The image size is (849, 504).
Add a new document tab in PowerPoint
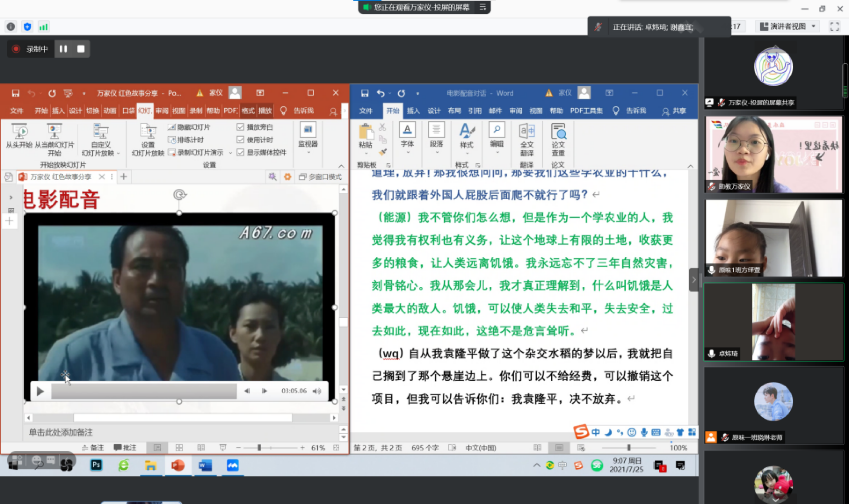[x=123, y=177]
